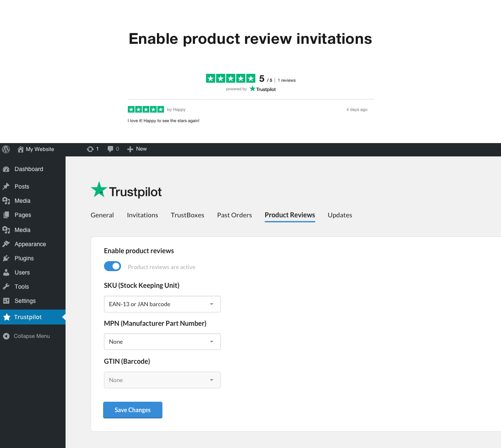The image size is (501, 448).
Task: Click the Plugins plug icon
Action: click(x=6, y=258)
